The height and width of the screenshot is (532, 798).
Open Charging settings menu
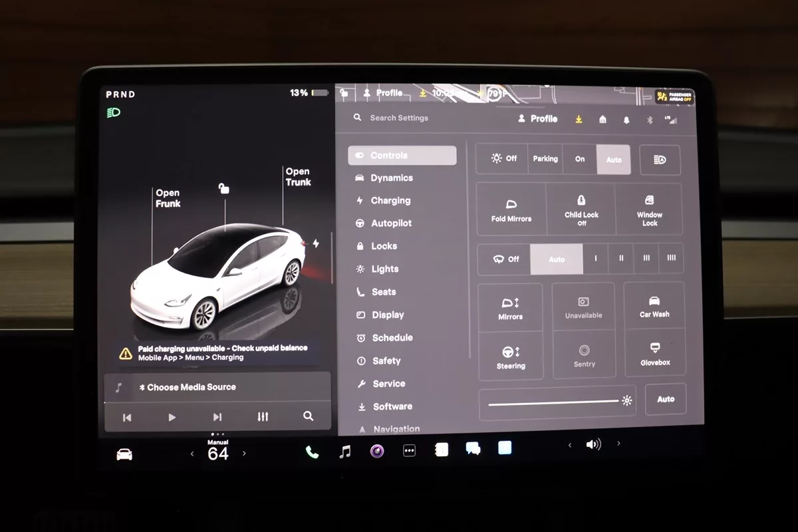point(390,201)
